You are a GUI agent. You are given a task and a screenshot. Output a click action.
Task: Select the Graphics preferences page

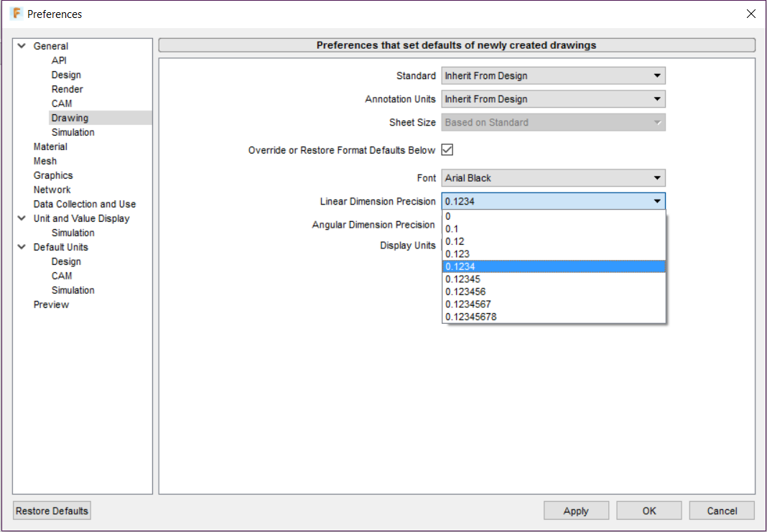pos(53,174)
